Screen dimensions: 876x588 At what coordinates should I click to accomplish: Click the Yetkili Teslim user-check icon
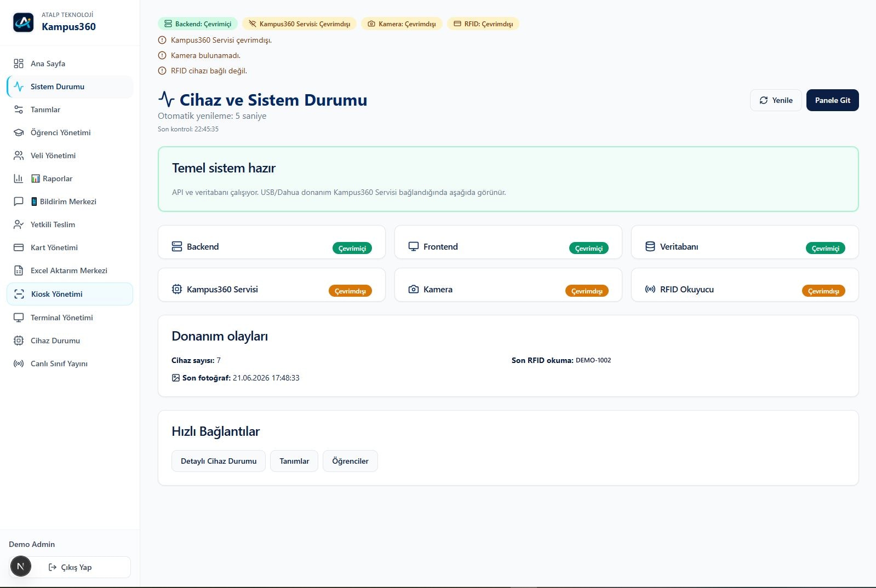(19, 224)
